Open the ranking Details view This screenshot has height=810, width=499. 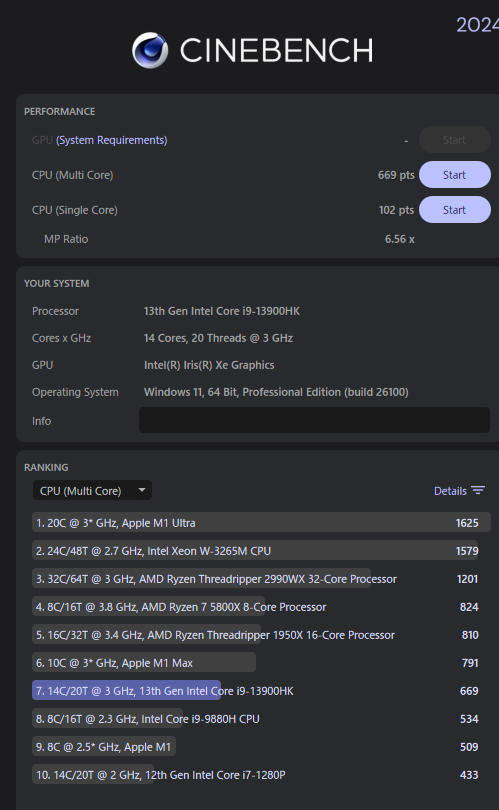point(459,491)
